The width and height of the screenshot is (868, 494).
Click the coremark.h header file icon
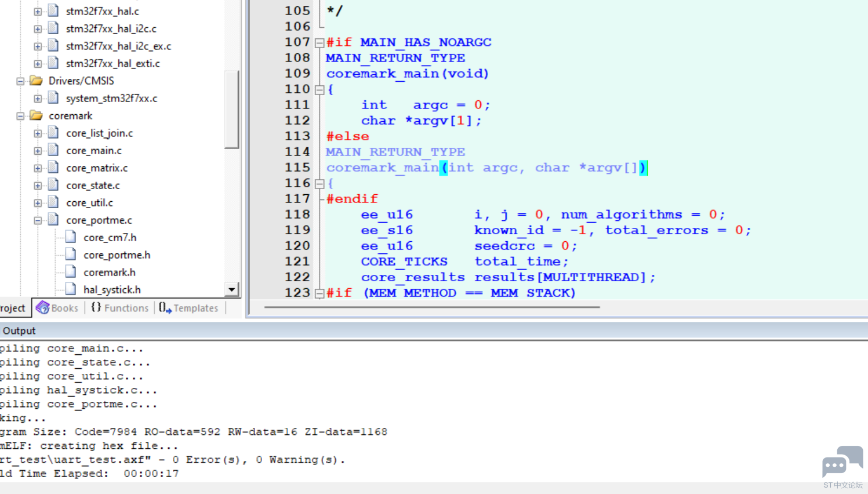[71, 271]
